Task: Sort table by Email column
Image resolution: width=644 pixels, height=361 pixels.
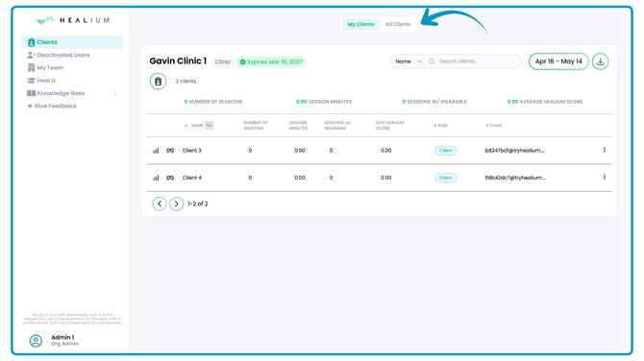Action: point(494,126)
